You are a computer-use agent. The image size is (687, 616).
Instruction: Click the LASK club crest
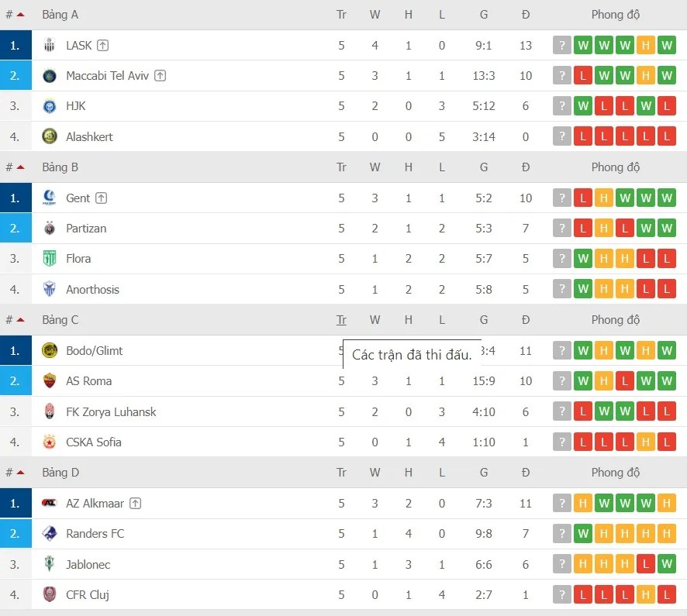(48, 45)
